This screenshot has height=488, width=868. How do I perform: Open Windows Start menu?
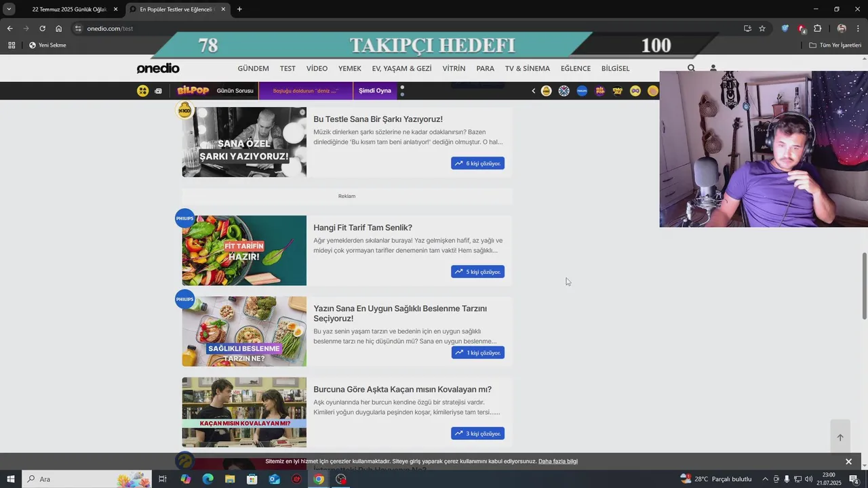click(x=11, y=479)
